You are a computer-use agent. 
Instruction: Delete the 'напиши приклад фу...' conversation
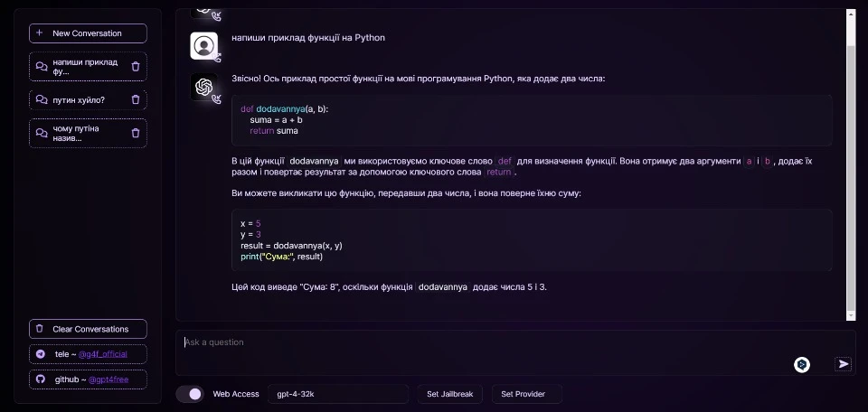tap(136, 66)
